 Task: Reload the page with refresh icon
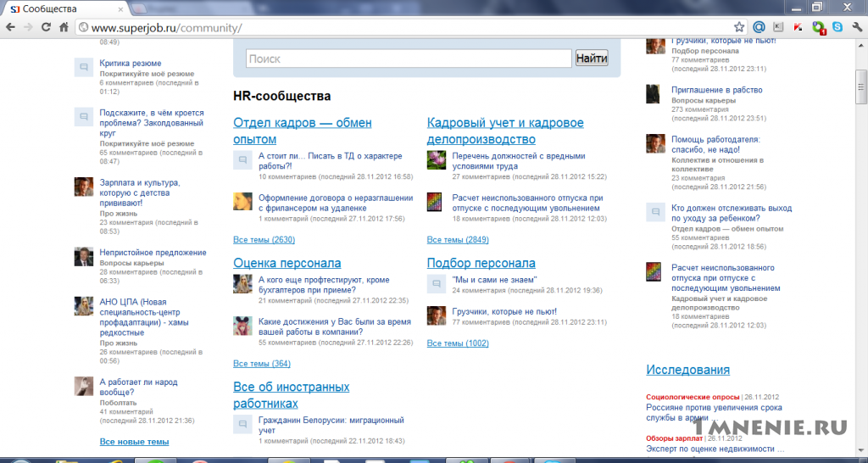click(46, 27)
